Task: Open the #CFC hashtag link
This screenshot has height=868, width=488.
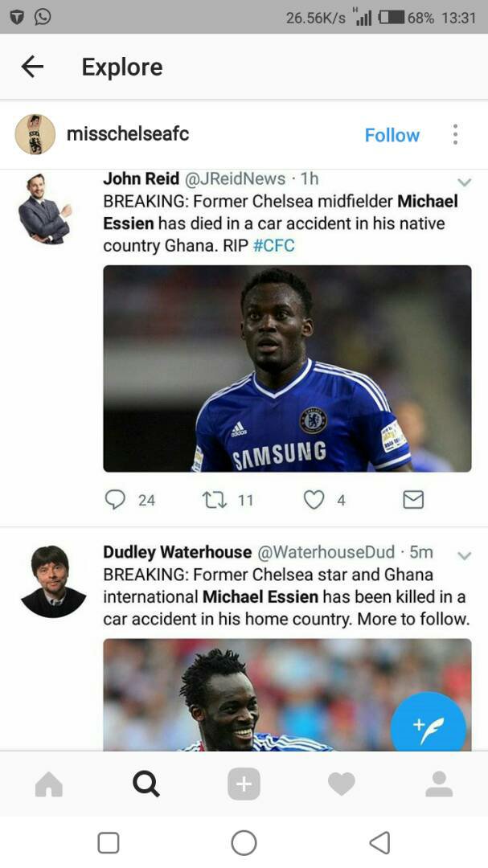Action: point(273,245)
